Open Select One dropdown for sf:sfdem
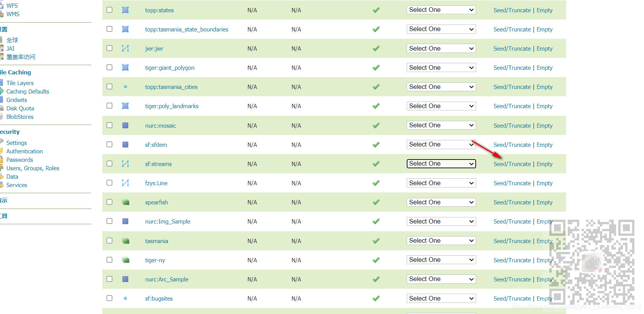The width and height of the screenshot is (644, 314). tap(441, 145)
